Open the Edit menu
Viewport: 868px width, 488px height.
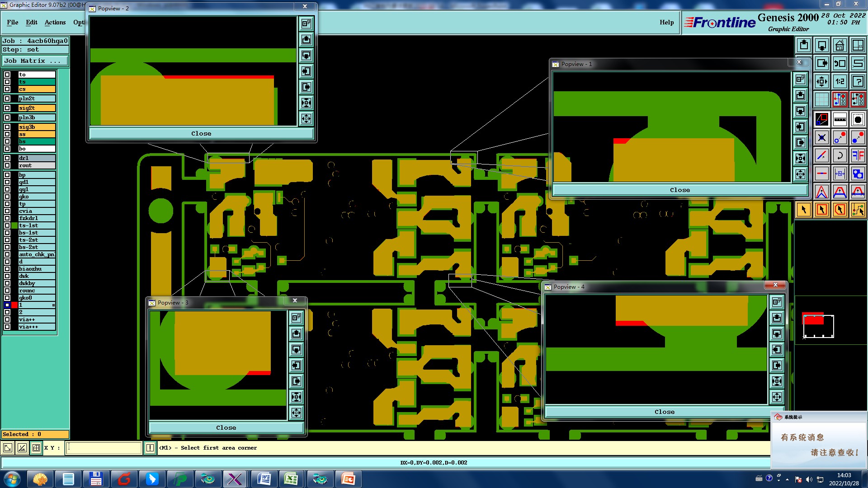tap(32, 22)
